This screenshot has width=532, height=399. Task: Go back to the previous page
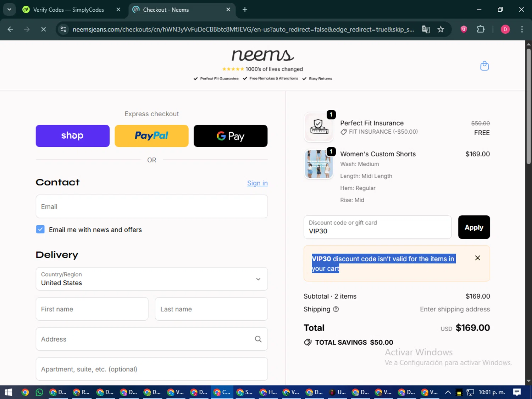point(10,29)
